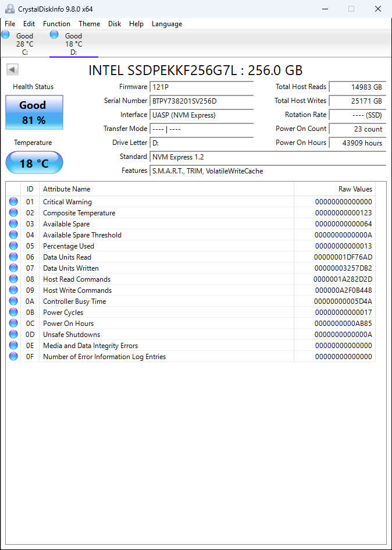
Task: Click the Total Host Reads value 14983 GB
Action: pos(358,87)
